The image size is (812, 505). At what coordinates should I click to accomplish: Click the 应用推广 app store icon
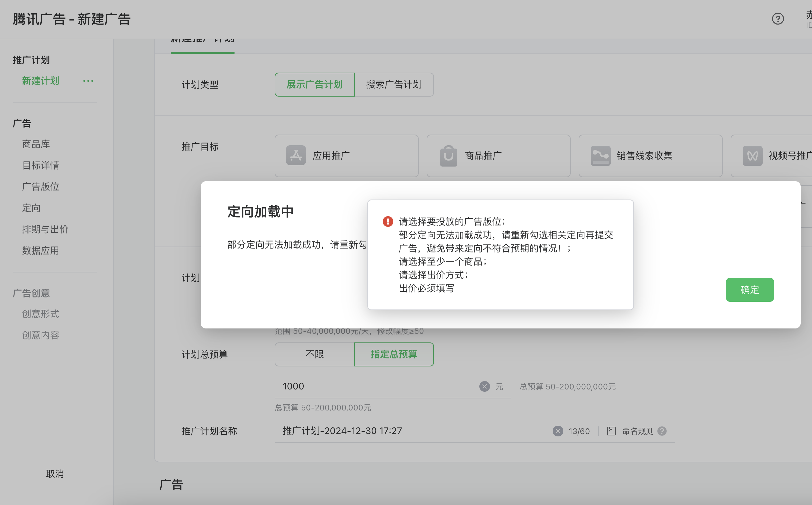pos(296,156)
